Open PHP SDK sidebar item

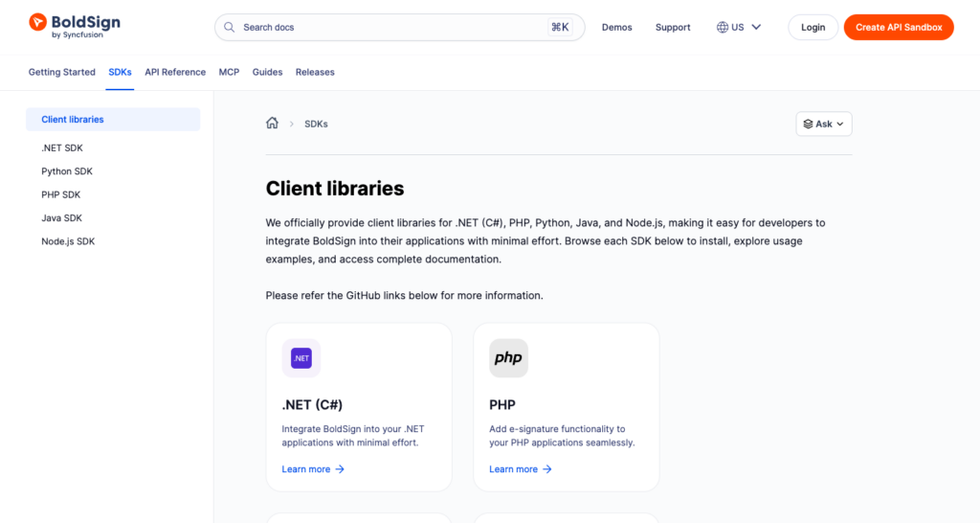[x=60, y=194]
